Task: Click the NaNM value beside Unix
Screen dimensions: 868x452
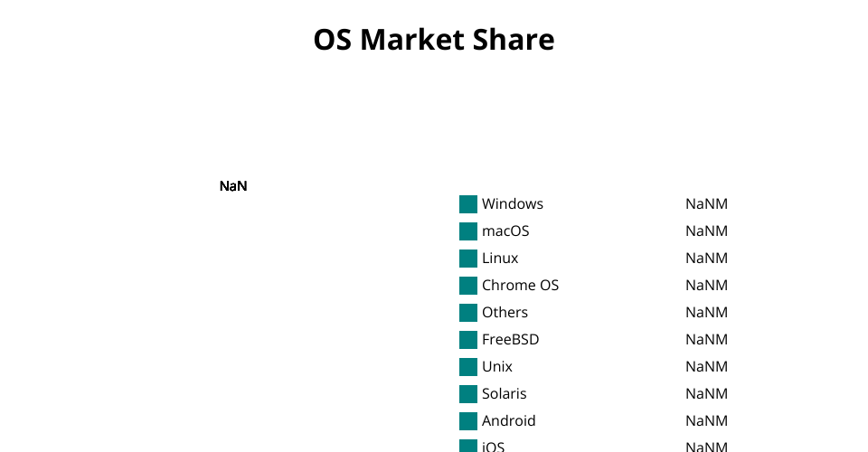Action: [706, 367]
